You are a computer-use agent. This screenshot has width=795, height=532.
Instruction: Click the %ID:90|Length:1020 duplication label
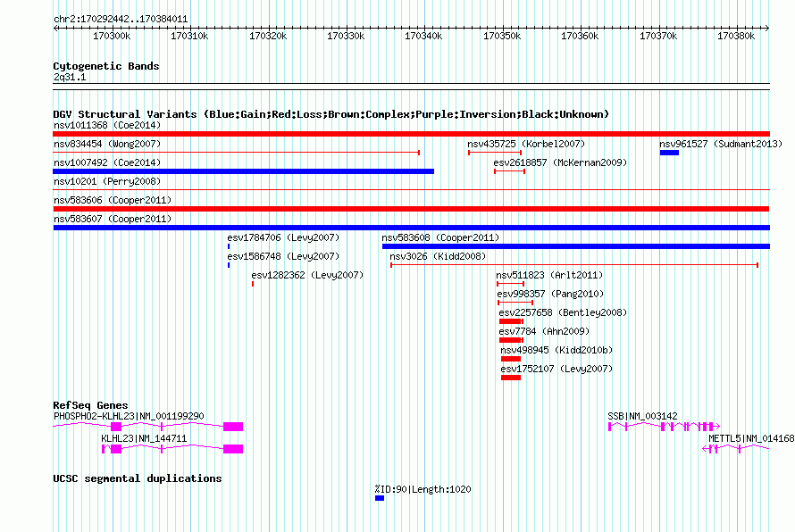coord(423,489)
